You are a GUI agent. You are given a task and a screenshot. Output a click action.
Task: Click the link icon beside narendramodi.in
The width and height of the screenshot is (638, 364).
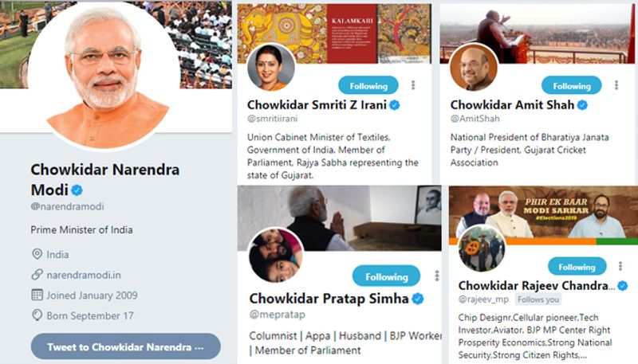(37, 275)
